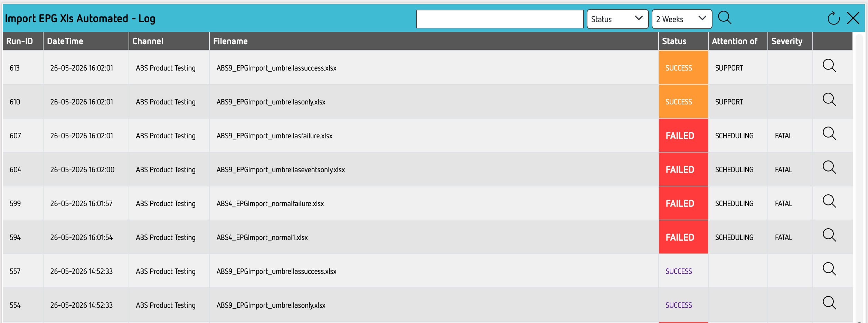Select orange SUCCESS status of run 613
The width and height of the screenshot is (868, 323).
pyautogui.click(x=683, y=68)
